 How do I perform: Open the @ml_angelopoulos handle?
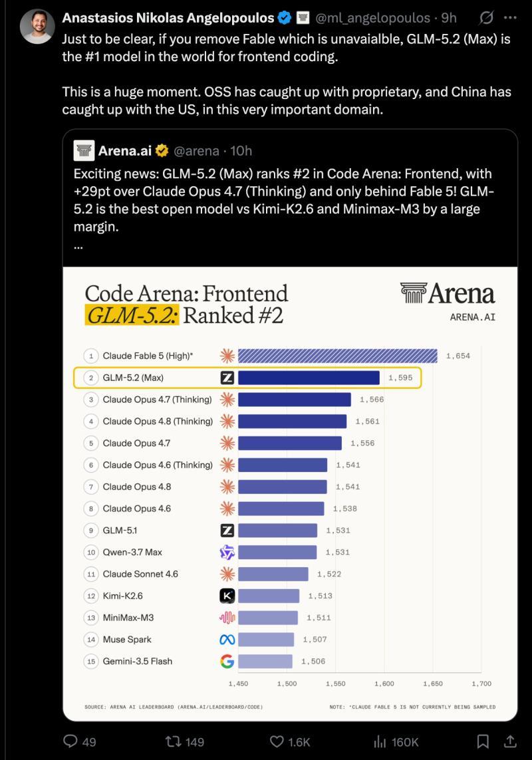[x=372, y=18]
